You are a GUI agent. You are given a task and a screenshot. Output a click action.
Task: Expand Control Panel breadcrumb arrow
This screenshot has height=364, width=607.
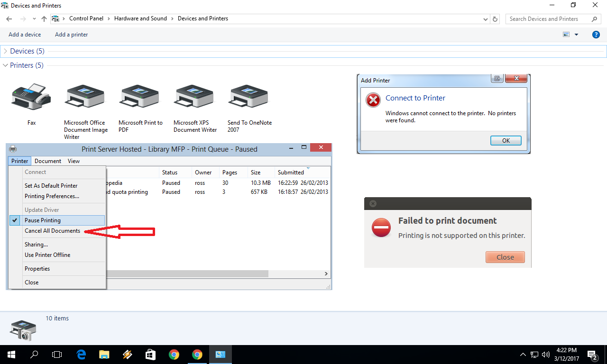click(109, 18)
